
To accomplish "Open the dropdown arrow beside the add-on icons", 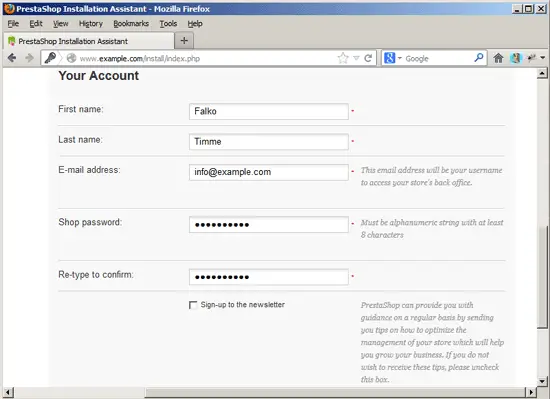I will [x=543, y=58].
